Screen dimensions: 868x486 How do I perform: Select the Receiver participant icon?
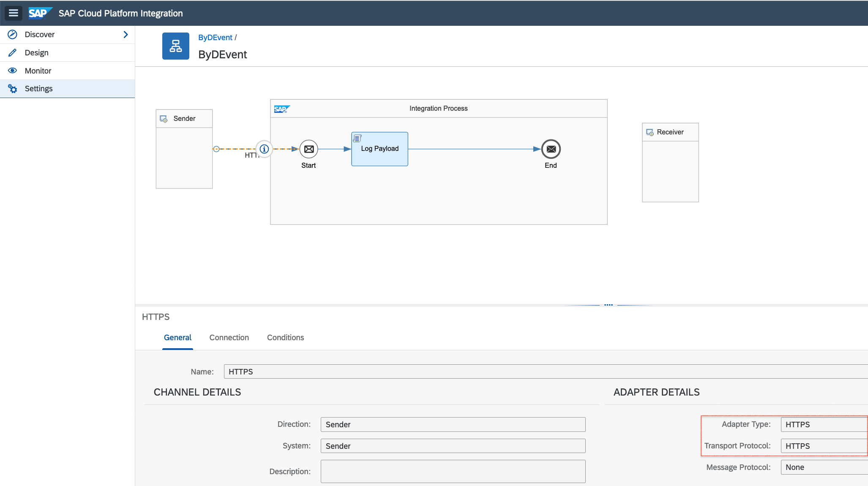[650, 132]
